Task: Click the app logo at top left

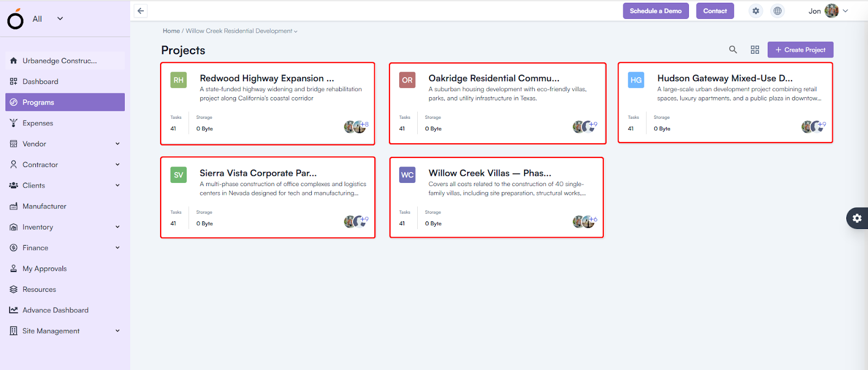Action: click(15, 19)
